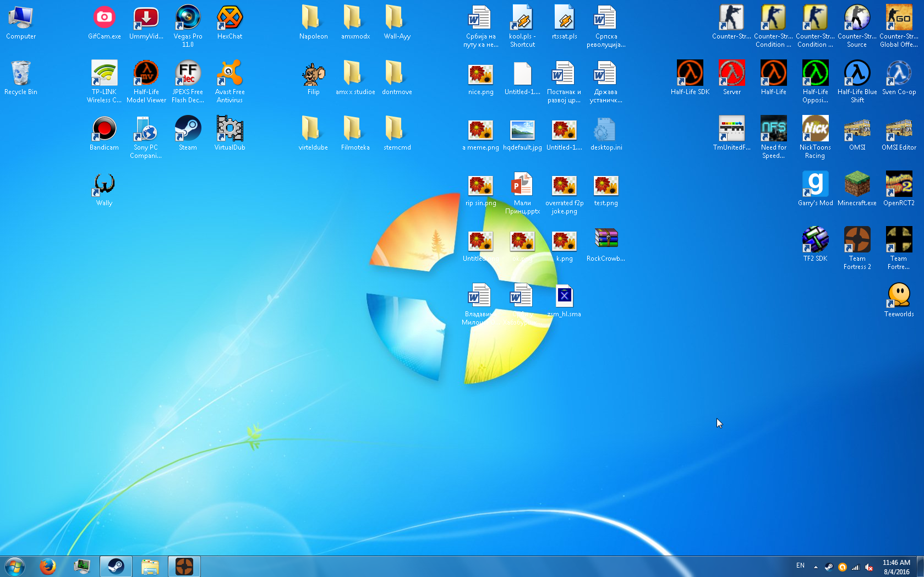
Task: Select the Half-Life SDK shortcut
Action: click(x=690, y=78)
